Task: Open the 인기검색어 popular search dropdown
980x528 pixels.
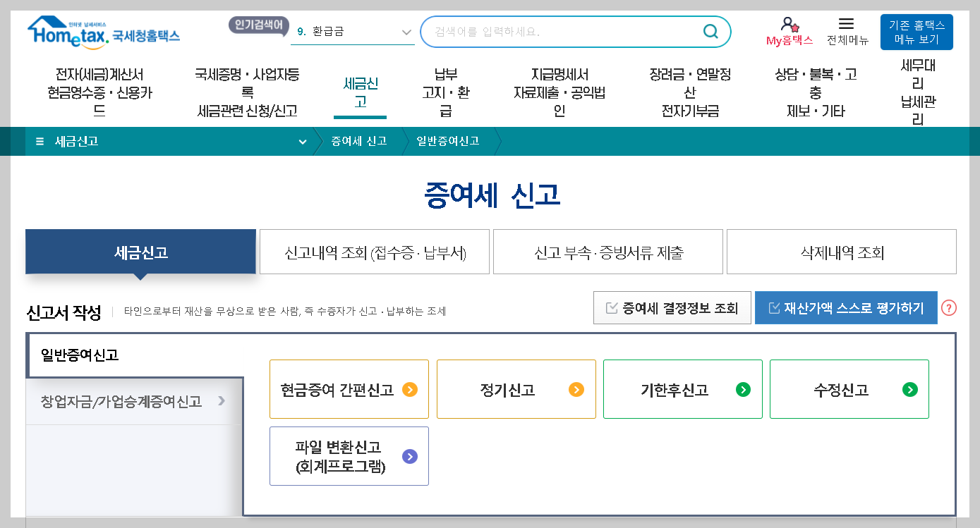Action: coord(258,23)
